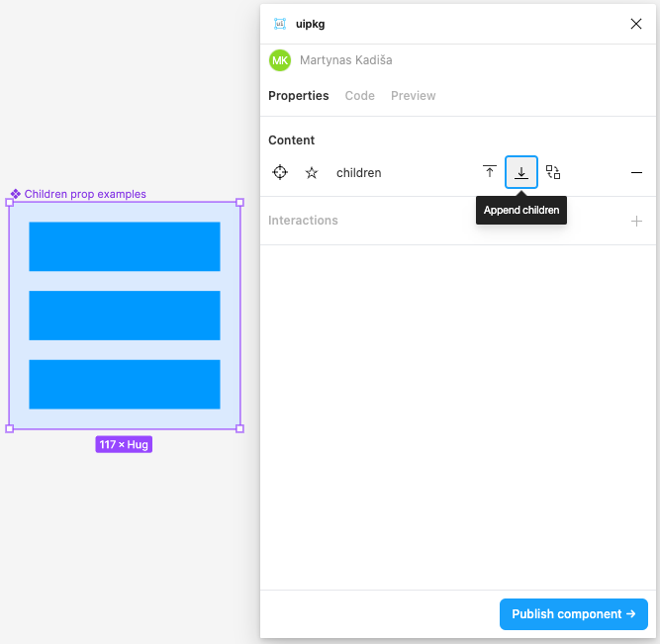
Task: Click the uipkg plugin logo icon
Action: (x=280, y=24)
